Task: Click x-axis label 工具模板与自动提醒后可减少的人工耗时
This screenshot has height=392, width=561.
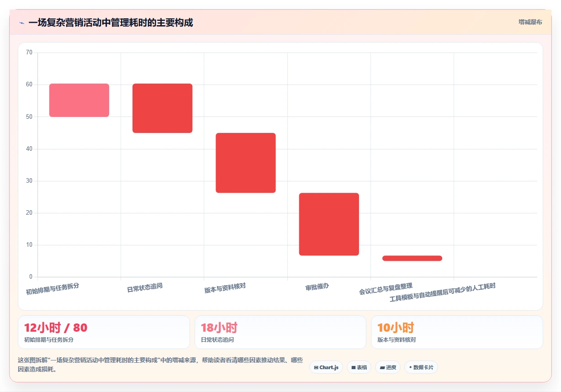Action: [442, 292]
